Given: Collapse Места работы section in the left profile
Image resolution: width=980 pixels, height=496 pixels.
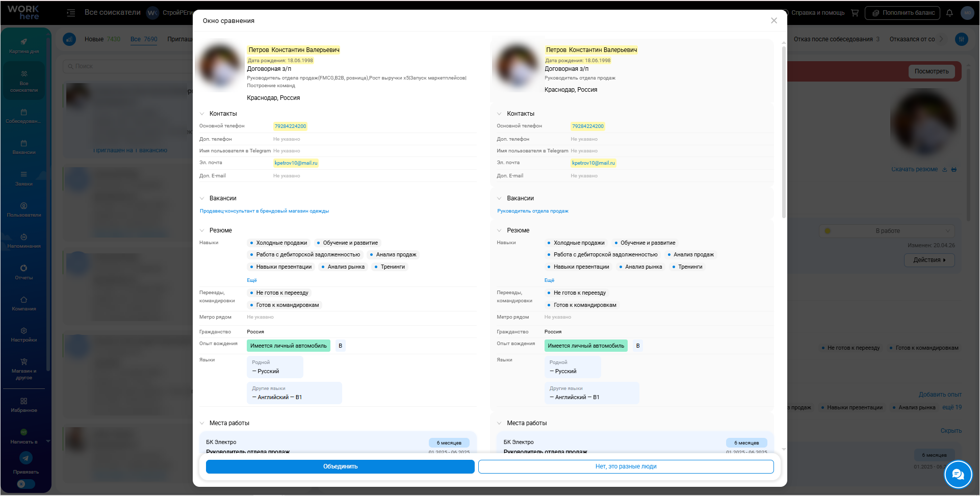Looking at the screenshot, I should 202,423.
